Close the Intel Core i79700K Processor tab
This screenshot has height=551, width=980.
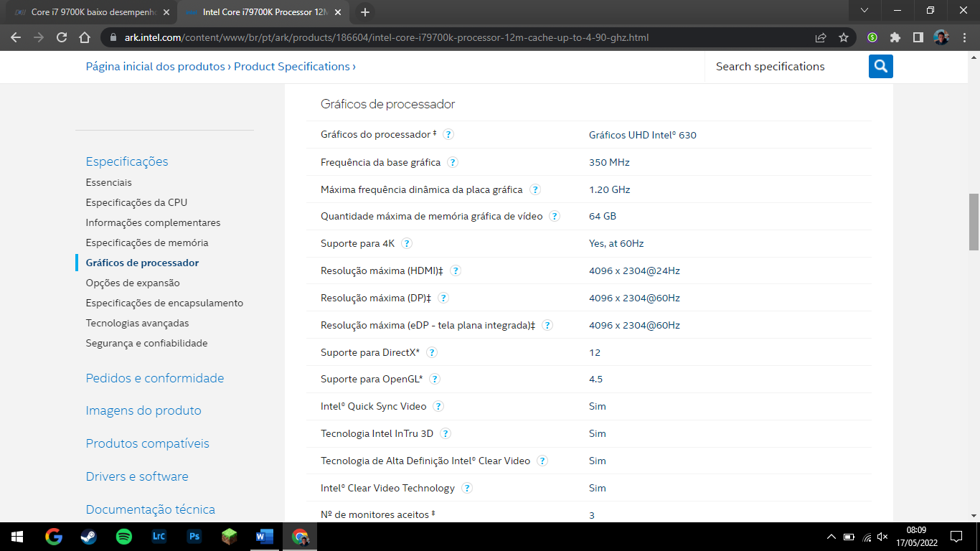click(x=338, y=12)
